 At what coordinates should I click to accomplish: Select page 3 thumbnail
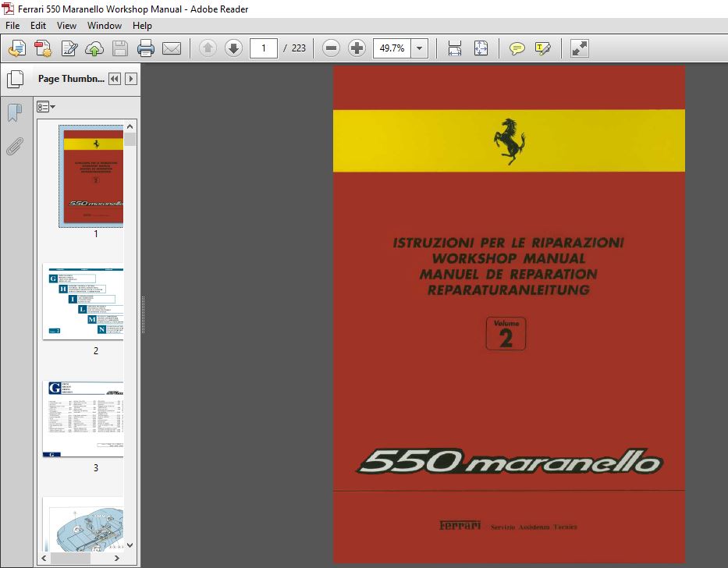pos(83,419)
